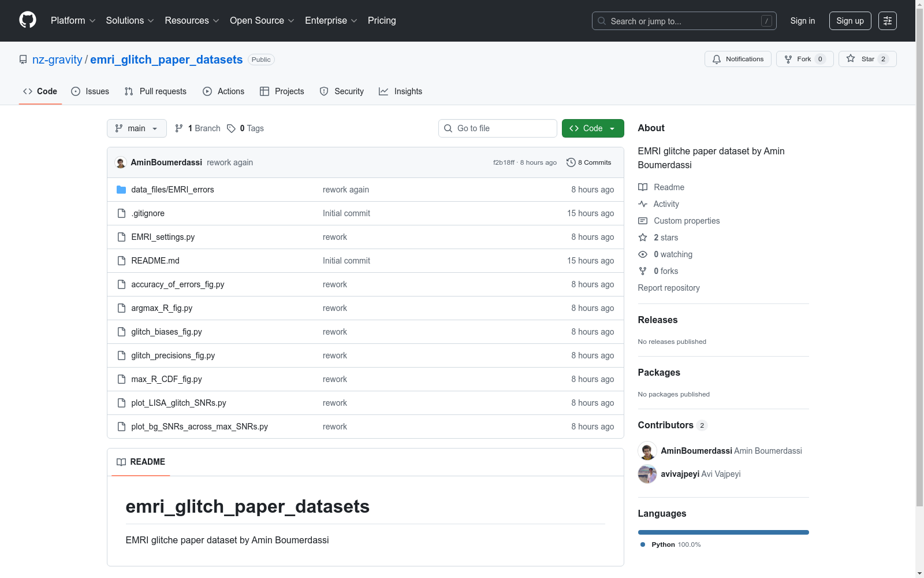
Task: Click the book icon beside Readme in About
Action: [643, 187]
